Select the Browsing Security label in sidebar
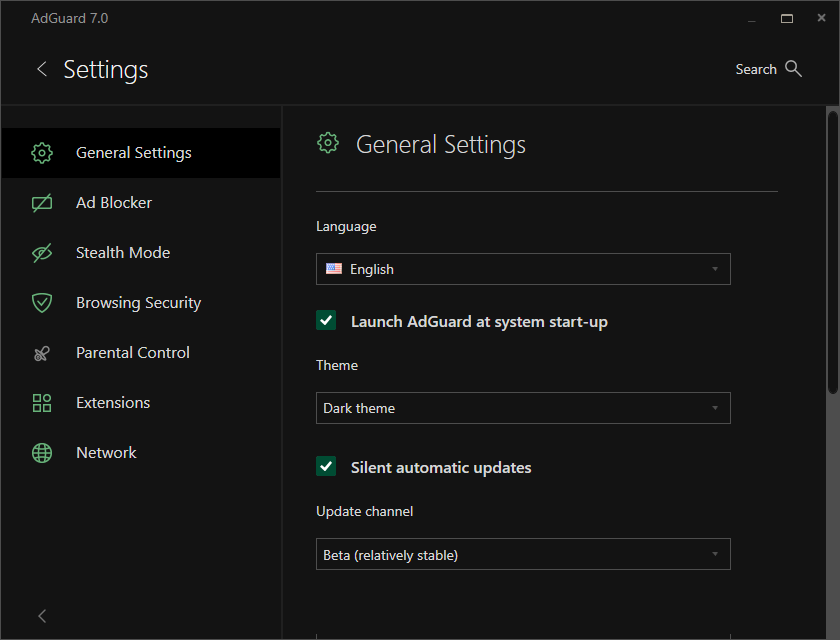Viewport: 840px width, 640px height. pos(138,303)
